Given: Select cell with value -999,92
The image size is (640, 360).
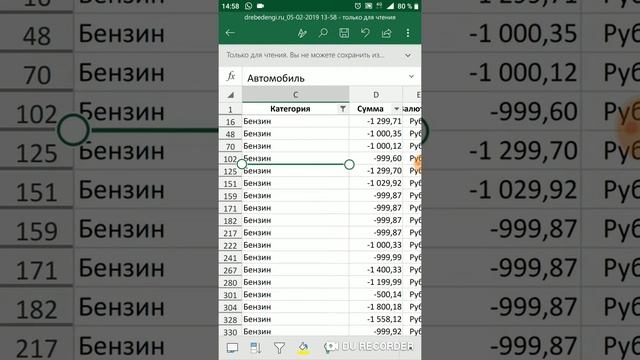Looking at the screenshot, I should click(x=376, y=331).
